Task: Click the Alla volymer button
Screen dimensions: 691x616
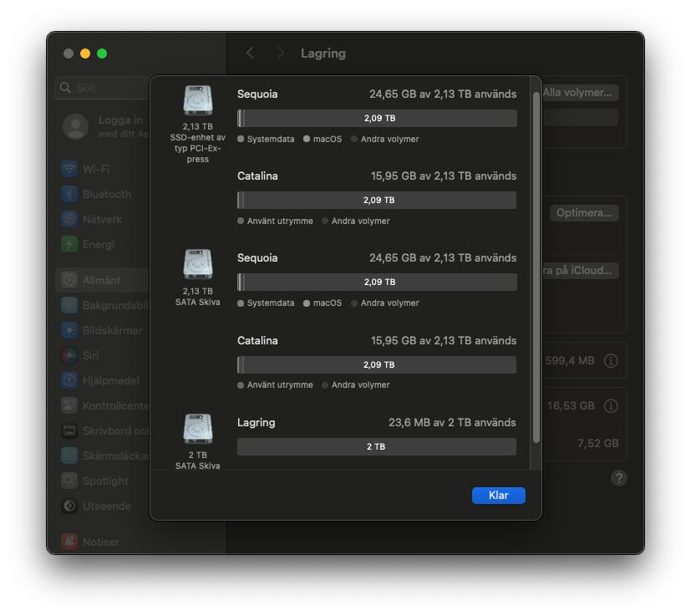Action: click(x=581, y=93)
